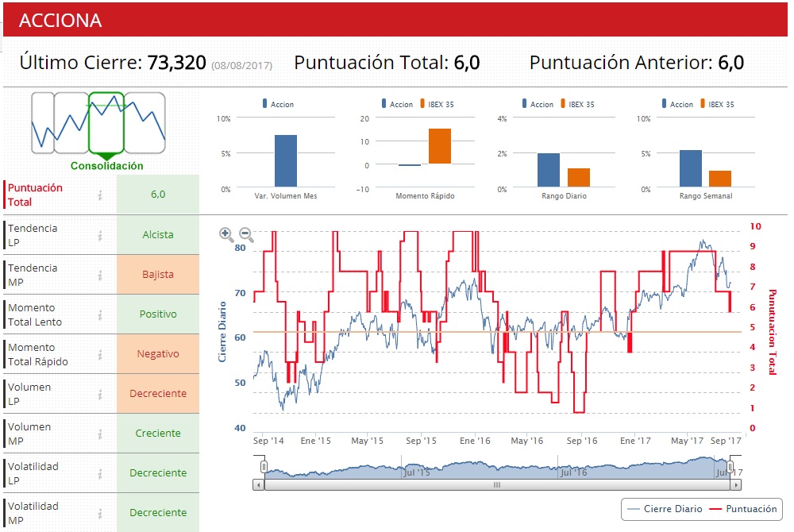Select the Negativo value cell
Screen dimensions: 794x532
(x=158, y=354)
